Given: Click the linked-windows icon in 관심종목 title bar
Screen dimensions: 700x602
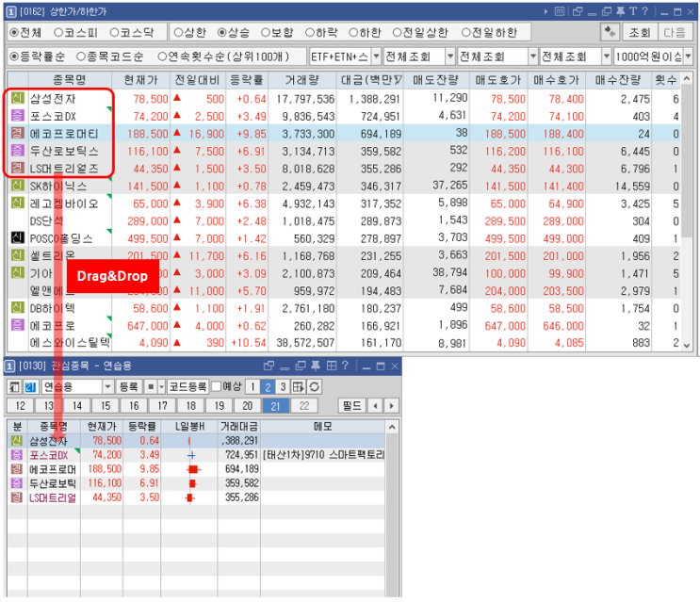Looking at the screenshot, I should (x=269, y=366).
